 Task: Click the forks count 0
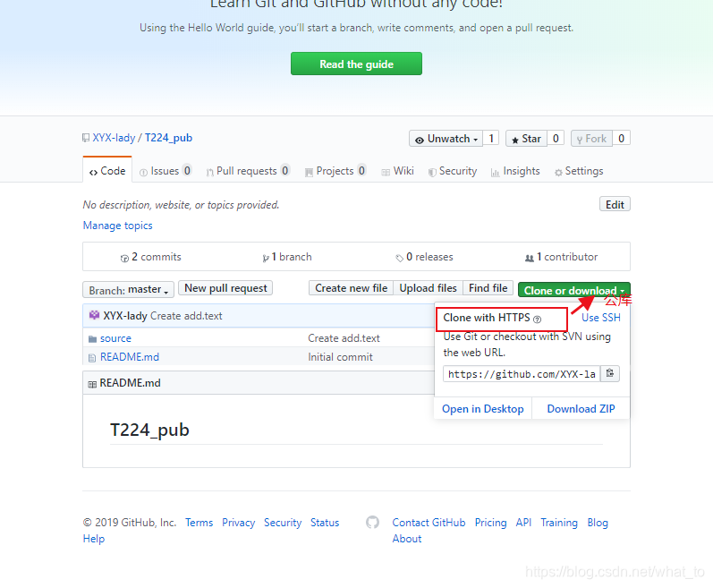pyautogui.click(x=621, y=138)
